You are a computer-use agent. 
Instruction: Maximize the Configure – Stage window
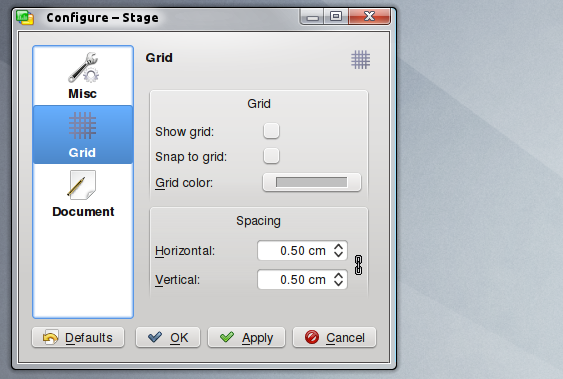click(336, 17)
